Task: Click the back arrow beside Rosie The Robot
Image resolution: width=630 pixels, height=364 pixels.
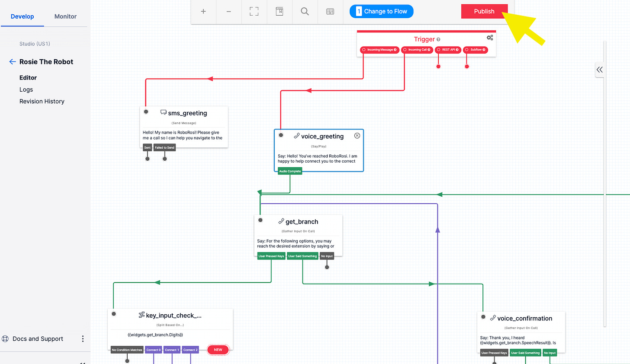Action: click(12, 61)
